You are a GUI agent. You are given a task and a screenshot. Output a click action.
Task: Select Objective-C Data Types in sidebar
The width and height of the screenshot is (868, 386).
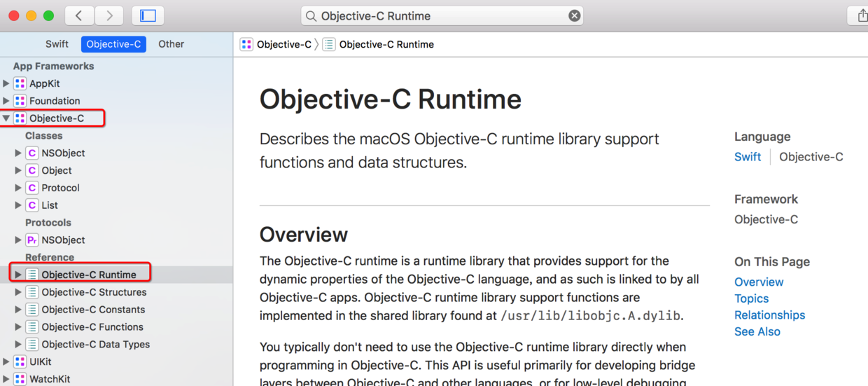coord(95,344)
